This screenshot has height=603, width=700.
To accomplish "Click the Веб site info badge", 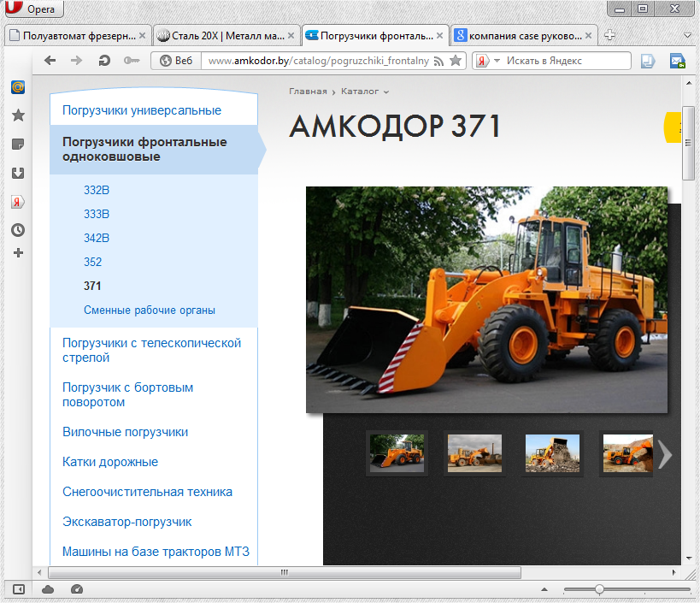I will 177,60.
